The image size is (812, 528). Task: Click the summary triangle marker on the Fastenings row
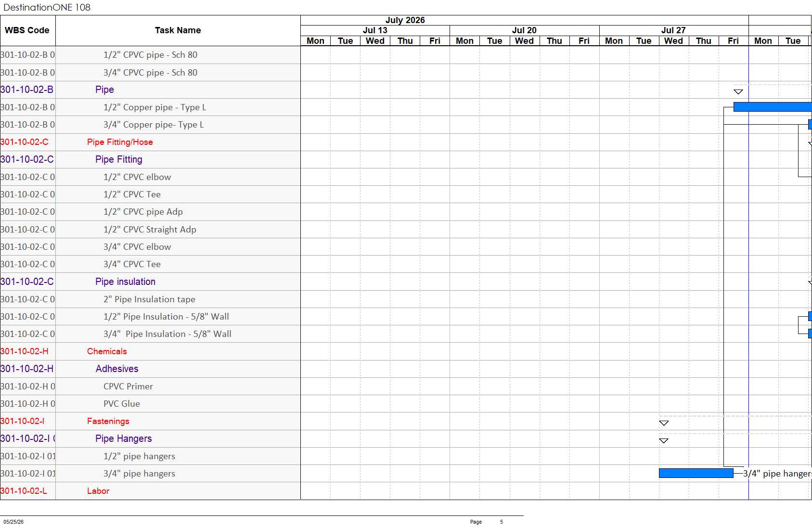point(664,423)
